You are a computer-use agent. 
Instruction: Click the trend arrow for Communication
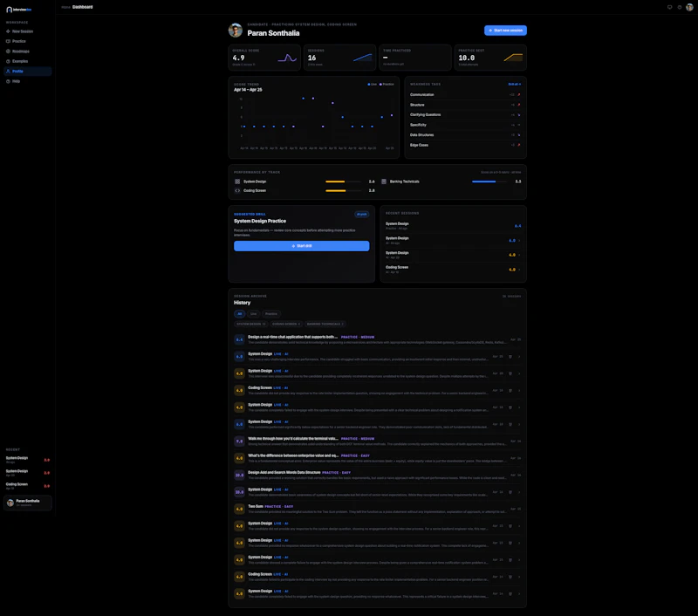pos(518,95)
